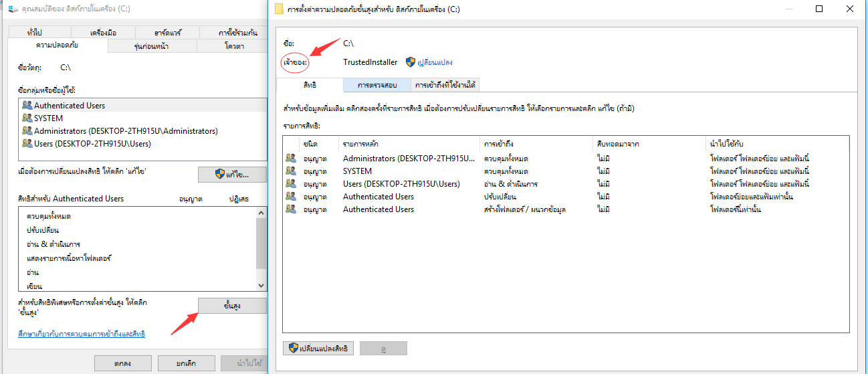Image resolution: width=868 pixels, height=374 pixels.
Task: Click the drive icon in the Properties title bar
Action: [x=13, y=9]
